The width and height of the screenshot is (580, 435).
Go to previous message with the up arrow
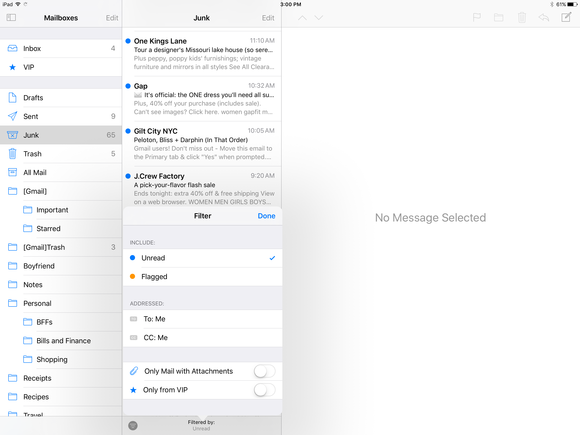302,18
